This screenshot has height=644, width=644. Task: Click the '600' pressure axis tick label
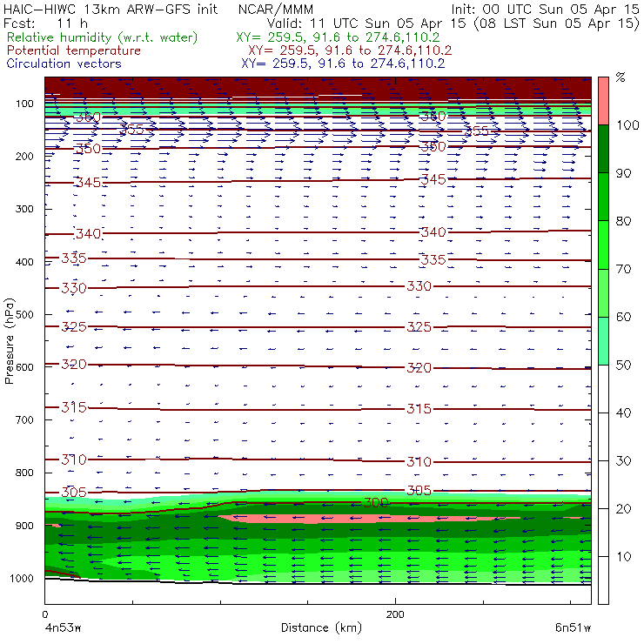pos(24,366)
